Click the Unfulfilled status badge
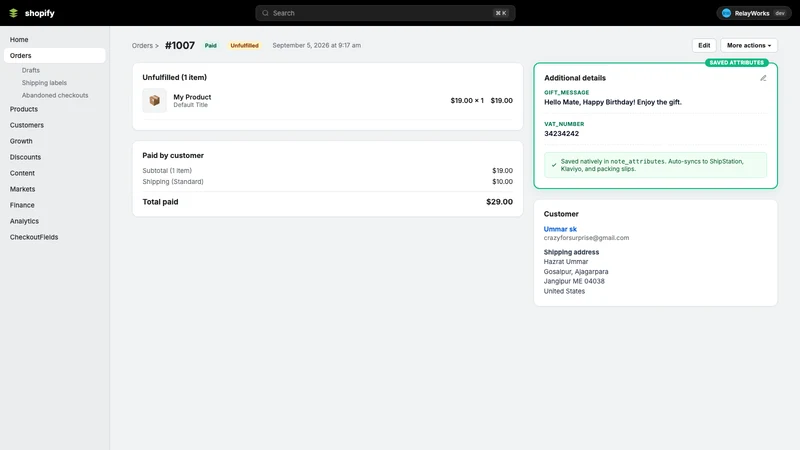The width and height of the screenshot is (800, 450). [x=244, y=45]
